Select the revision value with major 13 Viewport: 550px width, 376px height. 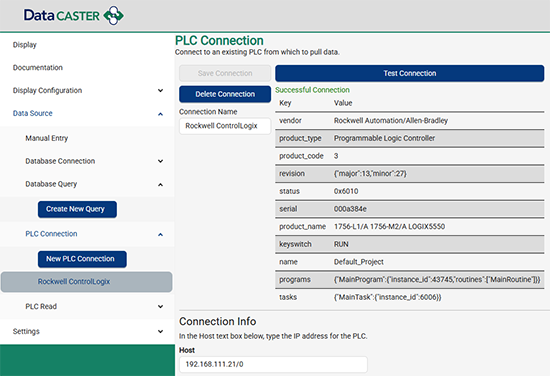(x=370, y=174)
